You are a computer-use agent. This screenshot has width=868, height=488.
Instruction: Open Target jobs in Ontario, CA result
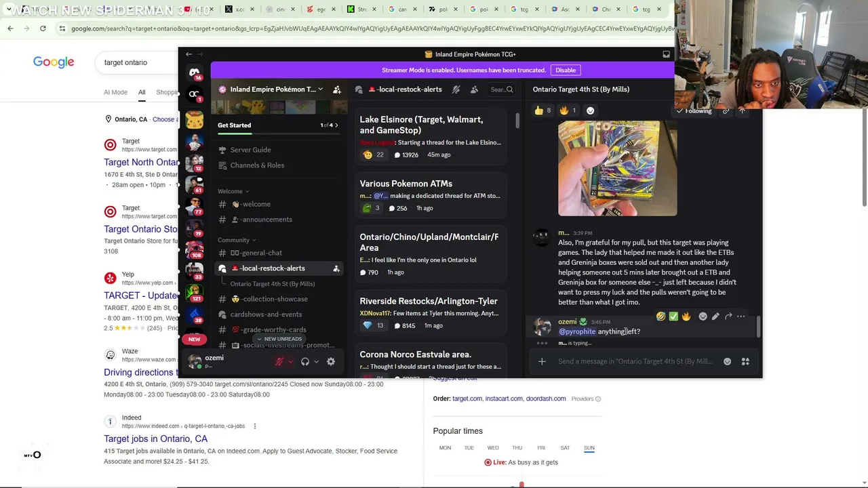pyautogui.click(x=155, y=439)
